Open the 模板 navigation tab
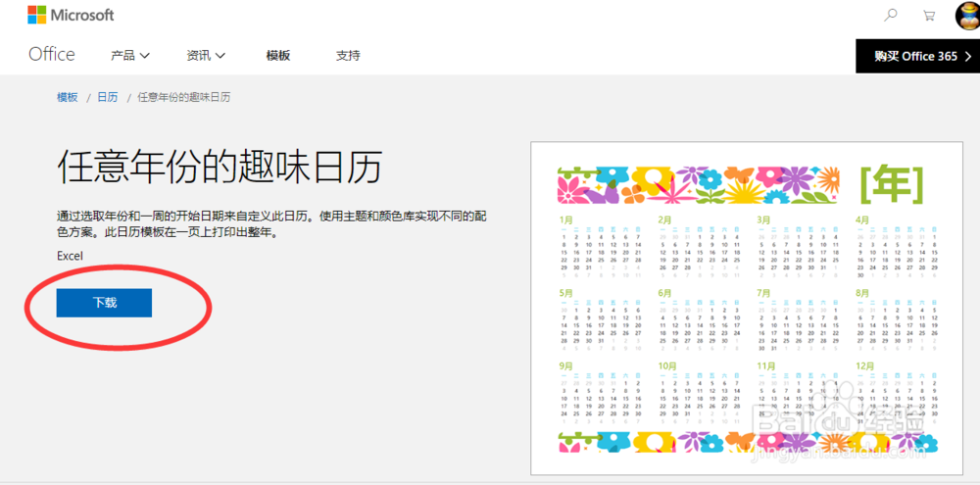The image size is (980, 485). tap(278, 56)
